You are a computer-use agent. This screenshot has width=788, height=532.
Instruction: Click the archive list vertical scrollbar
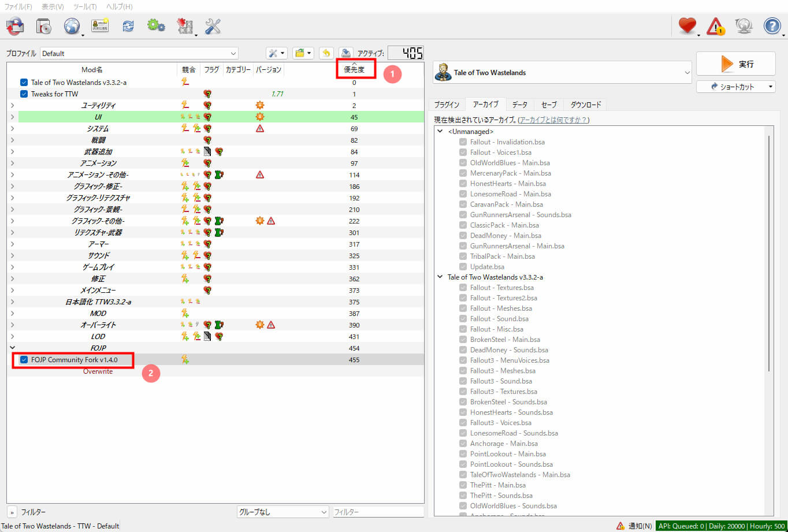coord(770,254)
